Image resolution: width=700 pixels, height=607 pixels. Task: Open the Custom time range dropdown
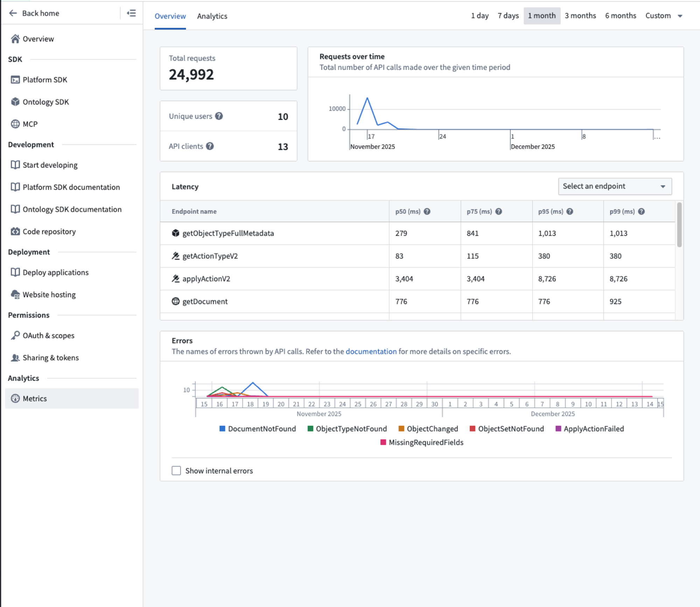[664, 16]
